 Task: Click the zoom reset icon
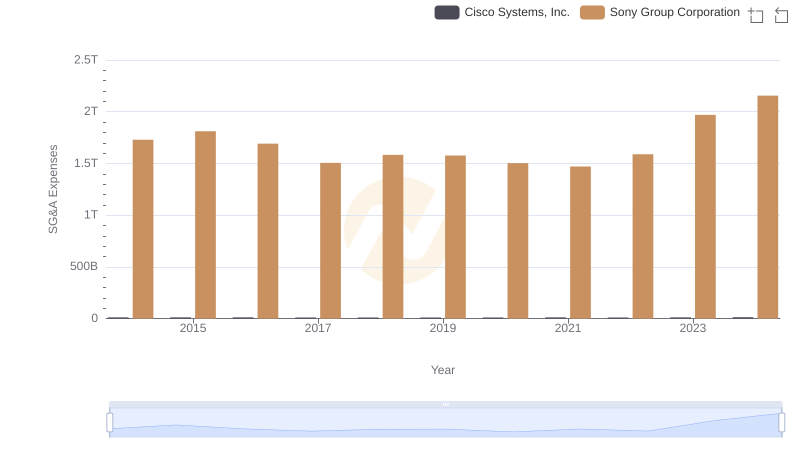point(781,15)
